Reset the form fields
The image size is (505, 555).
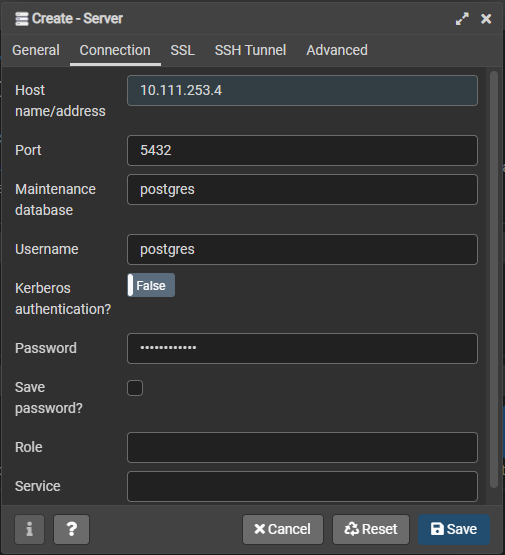371,529
